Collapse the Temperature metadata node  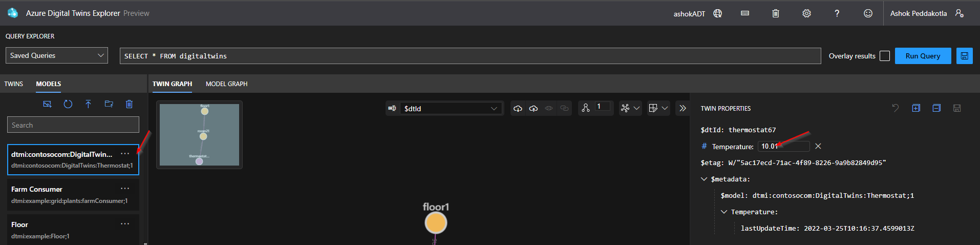(x=724, y=212)
